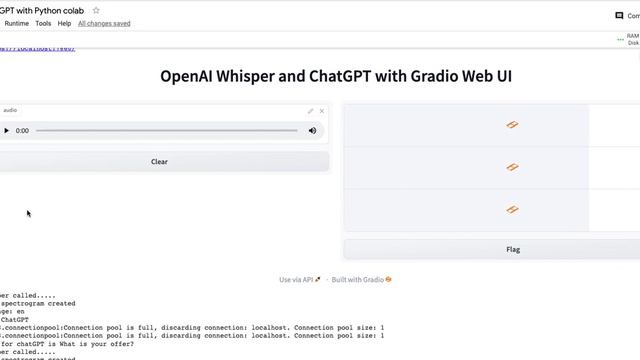The image size is (640, 360).
Task: Edit the audio with pencil icon
Action: pos(311,111)
